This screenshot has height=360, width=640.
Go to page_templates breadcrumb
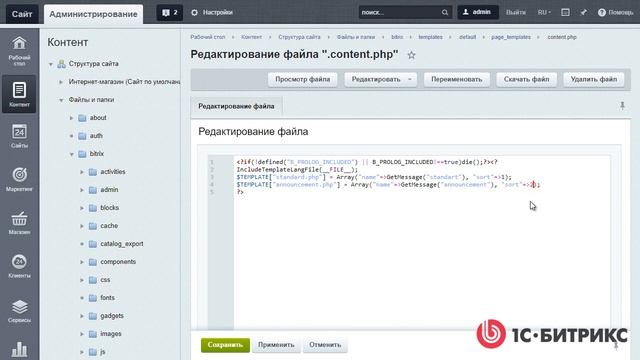click(x=511, y=37)
